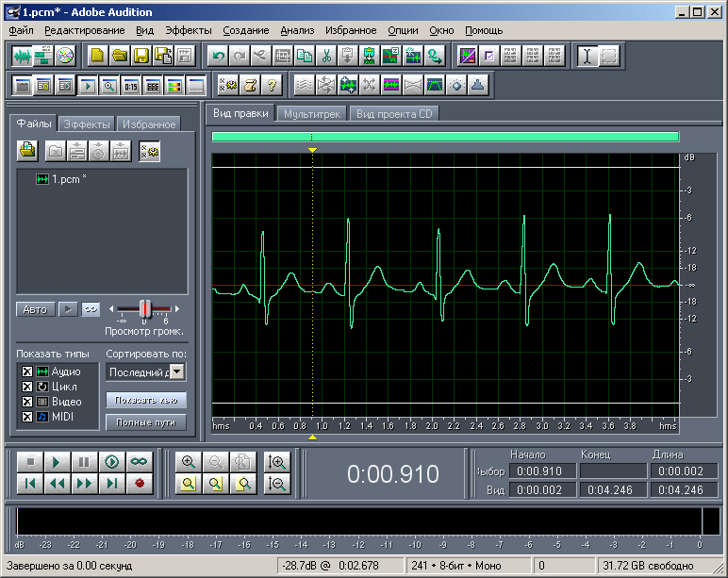Open the Избранное menu
The width and height of the screenshot is (728, 578).
(x=351, y=30)
